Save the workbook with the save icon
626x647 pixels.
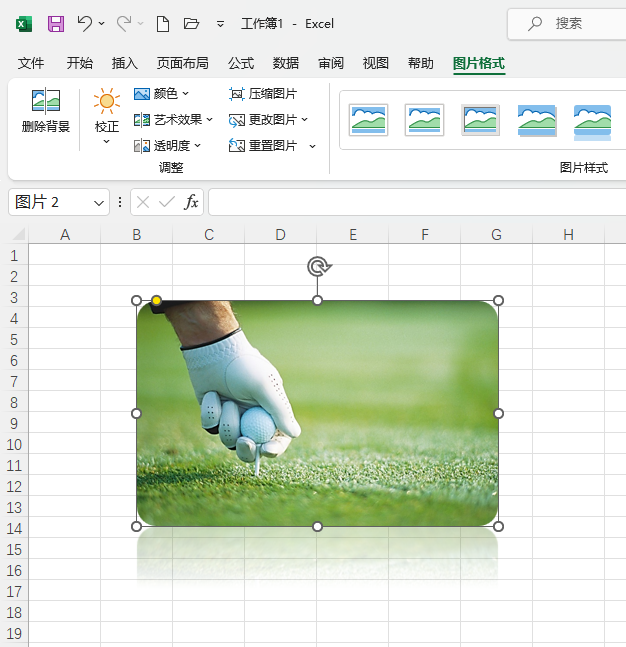click(x=56, y=24)
